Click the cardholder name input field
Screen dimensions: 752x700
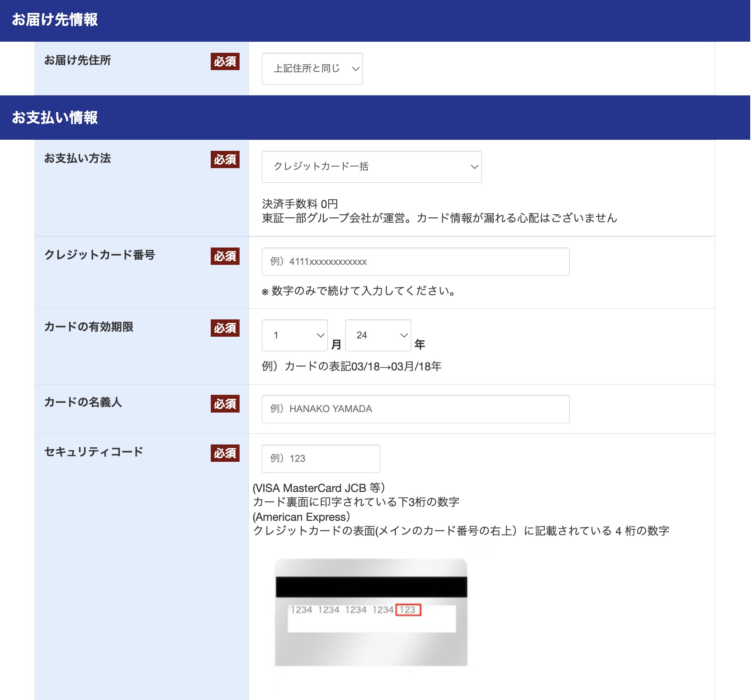(x=415, y=409)
